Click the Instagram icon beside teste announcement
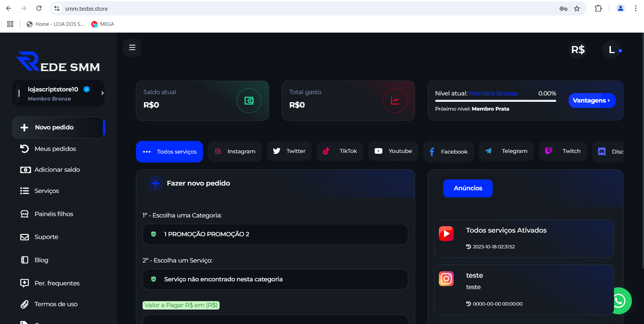The image size is (644, 324). [x=446, y=279]
